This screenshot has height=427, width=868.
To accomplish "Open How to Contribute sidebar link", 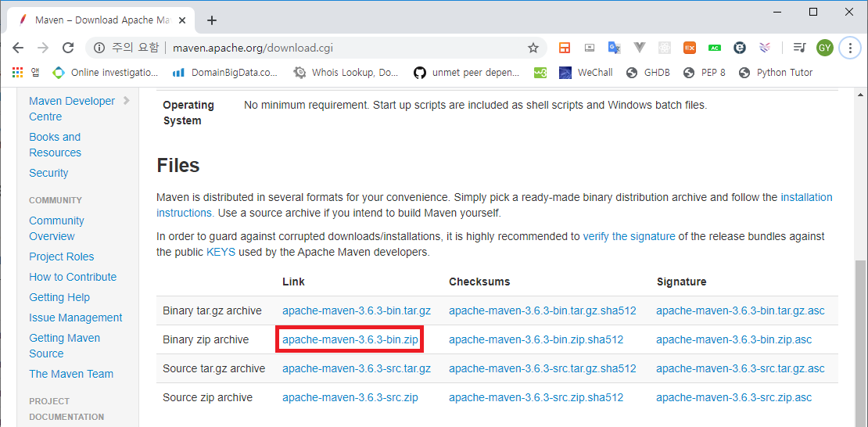I will [73, 277].
